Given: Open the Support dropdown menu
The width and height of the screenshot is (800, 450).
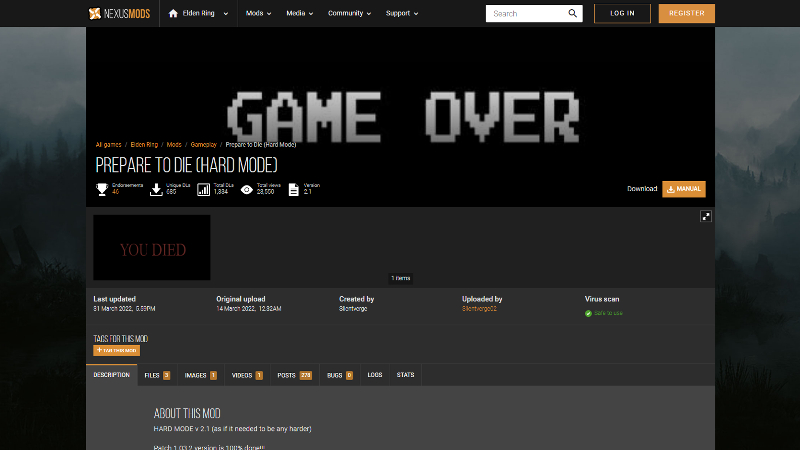Looking at the screenshot, I should coord(402,13).
